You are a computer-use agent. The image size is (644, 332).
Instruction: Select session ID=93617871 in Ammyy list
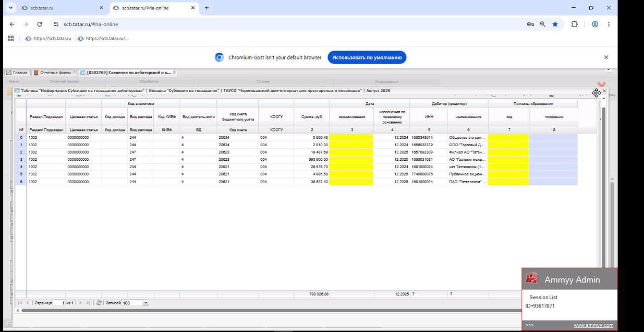coord(540,306)
